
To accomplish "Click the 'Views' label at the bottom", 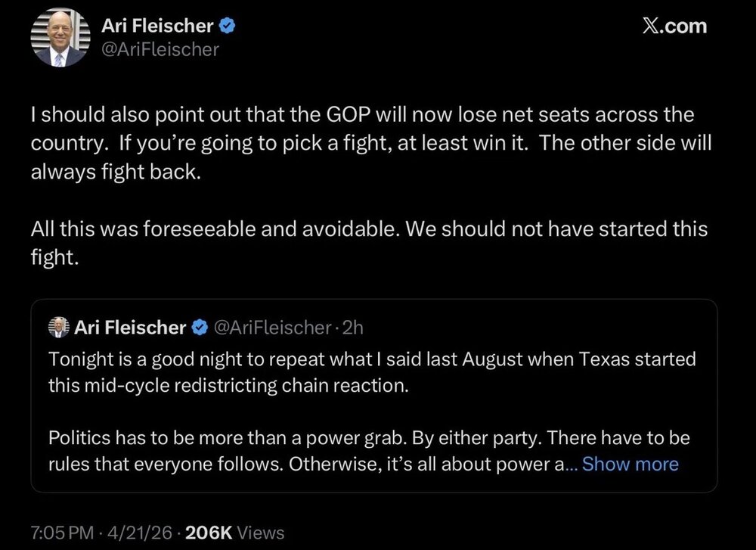I will tap(261, 533).
